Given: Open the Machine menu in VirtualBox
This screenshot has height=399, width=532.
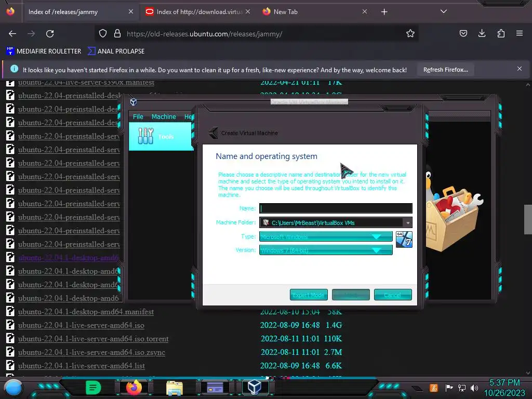Looking at the screenshot, I should 164,117.
